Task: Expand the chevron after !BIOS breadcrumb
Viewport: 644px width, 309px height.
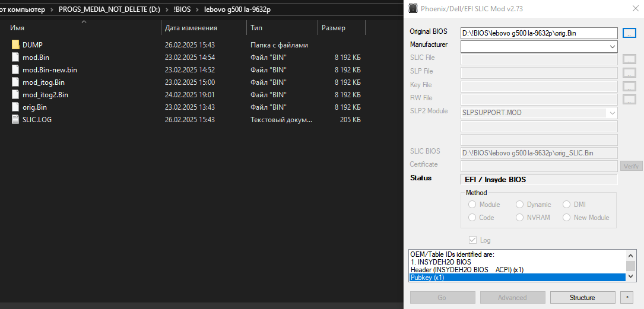Action: 198,9
